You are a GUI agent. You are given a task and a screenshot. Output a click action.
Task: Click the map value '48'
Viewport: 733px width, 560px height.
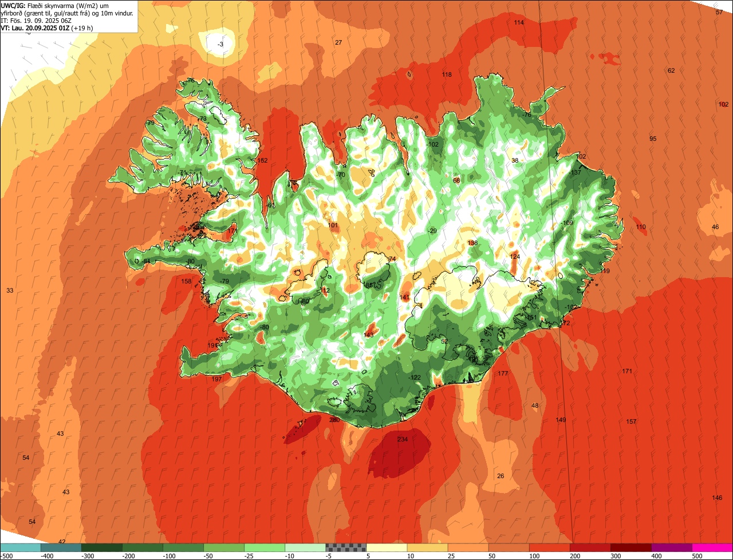coord(535,405)
